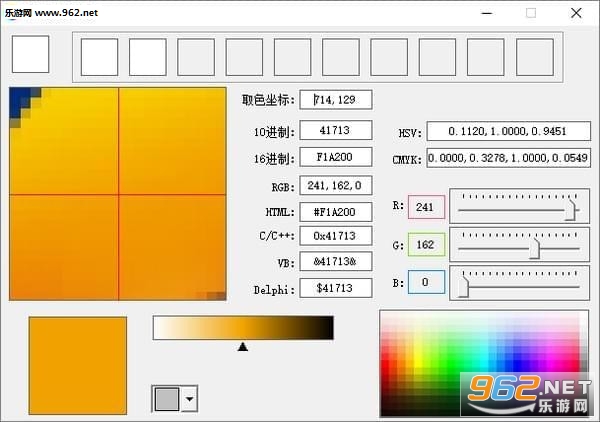Select the first saved color slot
The image size is (600, 422).
pos(99,57)
